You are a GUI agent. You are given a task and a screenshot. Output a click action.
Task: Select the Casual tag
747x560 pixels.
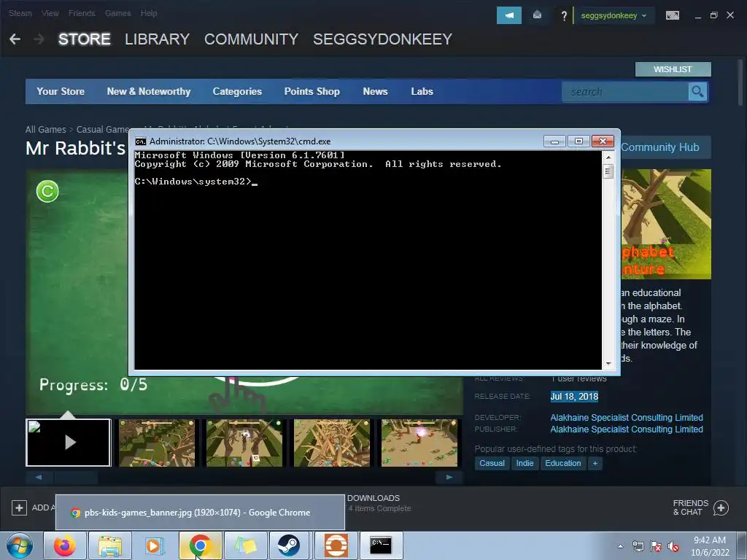tap(492, 463)
